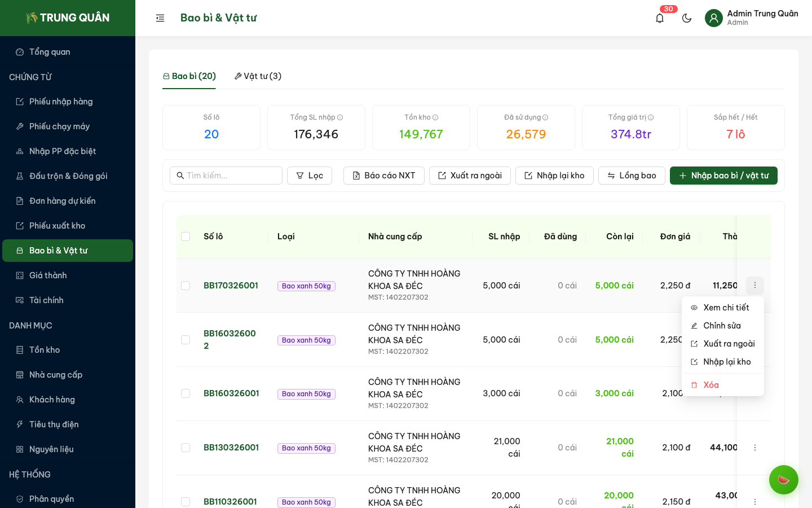Screen dimensions: 812x508
Task: Click the Tiêu thụ điện lightning icon
Action: [20, 424]
